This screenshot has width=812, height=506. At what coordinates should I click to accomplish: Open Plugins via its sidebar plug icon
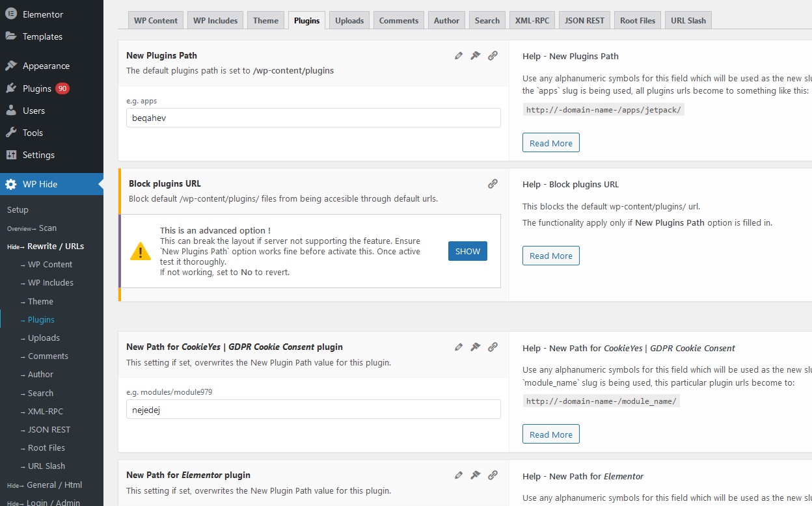[10, 88]
